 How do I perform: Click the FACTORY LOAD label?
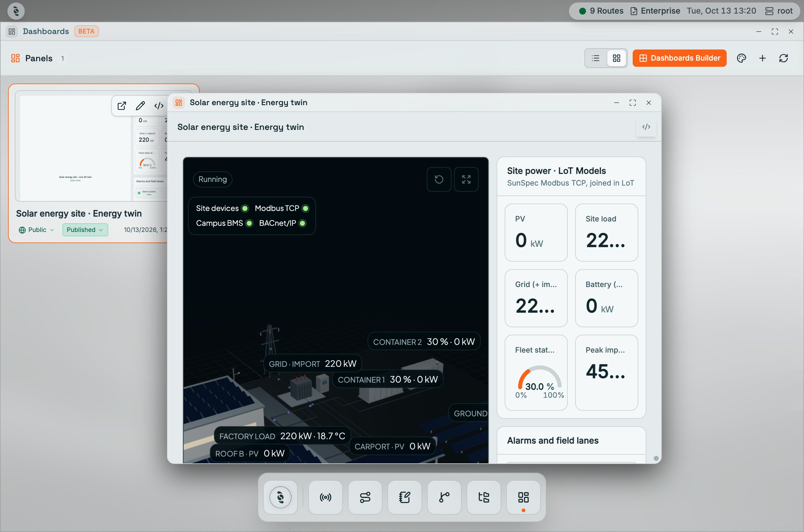click(x=282, y=436)
